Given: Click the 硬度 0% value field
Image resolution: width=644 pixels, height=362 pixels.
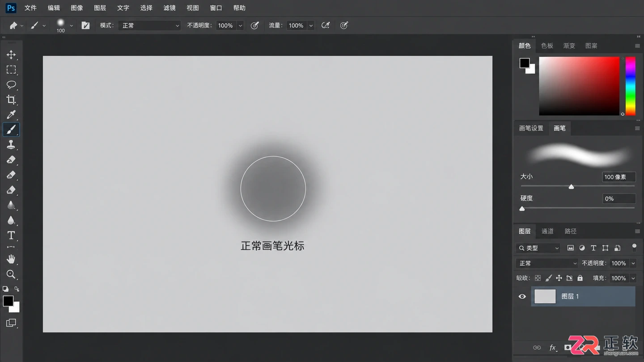Looking at the screenshot, I should click(x=619, y=198).
